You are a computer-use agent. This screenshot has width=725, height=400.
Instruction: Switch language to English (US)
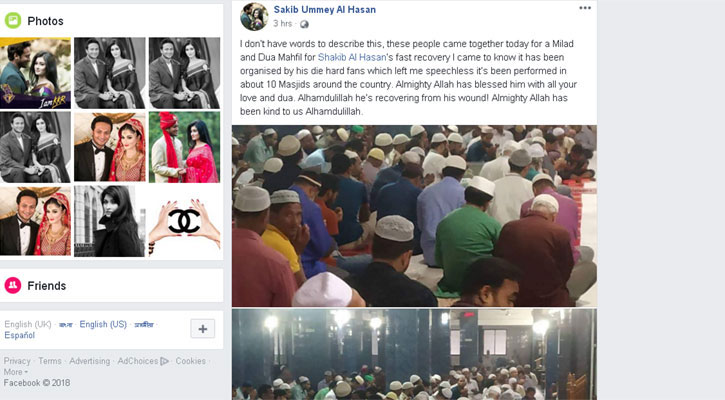103,324
